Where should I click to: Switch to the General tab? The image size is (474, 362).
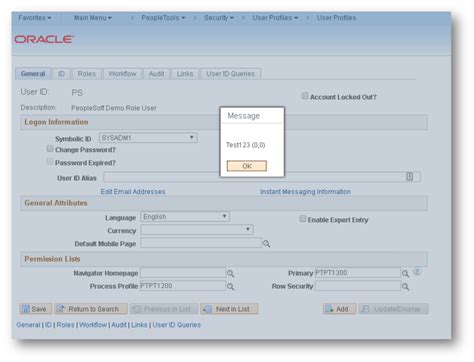pyautogui.click(x=33, y=74)
